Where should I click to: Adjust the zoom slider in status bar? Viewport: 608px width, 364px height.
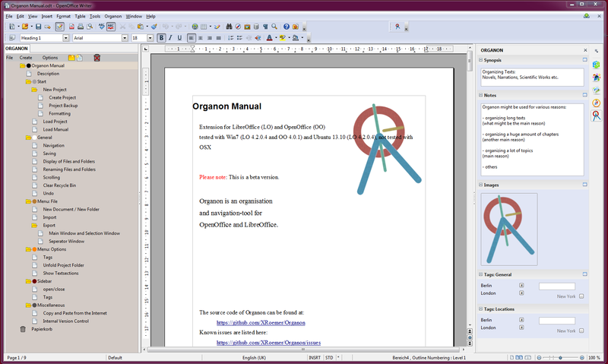(x=560, y=358)
